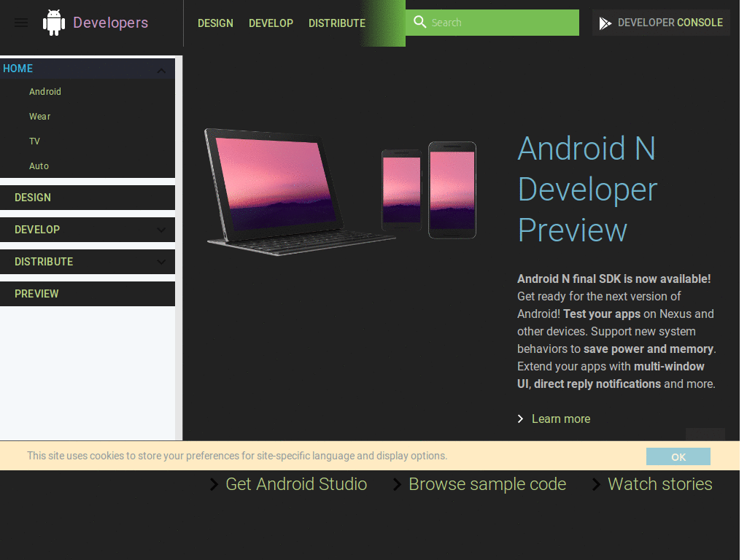Click the arrow before Browse sample code
Viewport: 747px width, 560px height.
click(x=397, y=484)
